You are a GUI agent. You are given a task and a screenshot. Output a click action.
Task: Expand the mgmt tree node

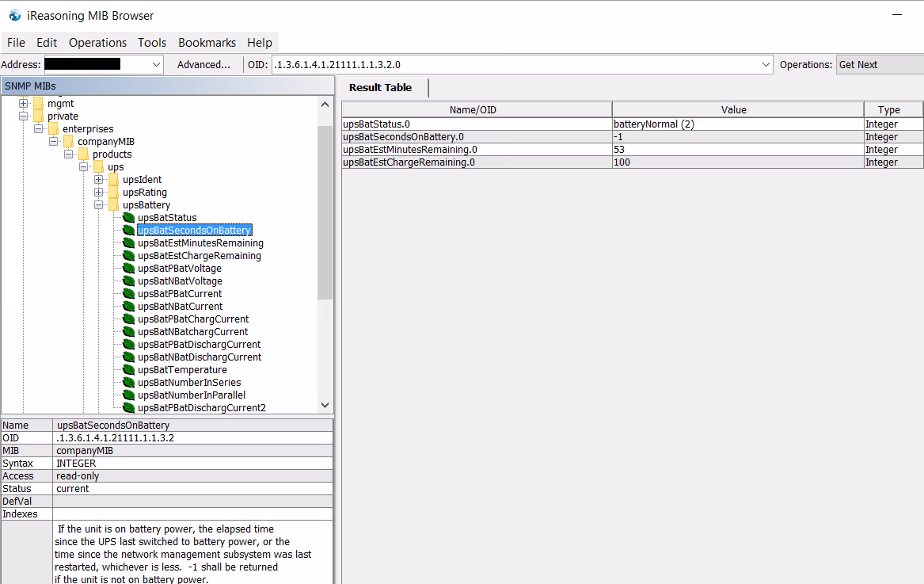pyautogui.click(x=24, y=104)
